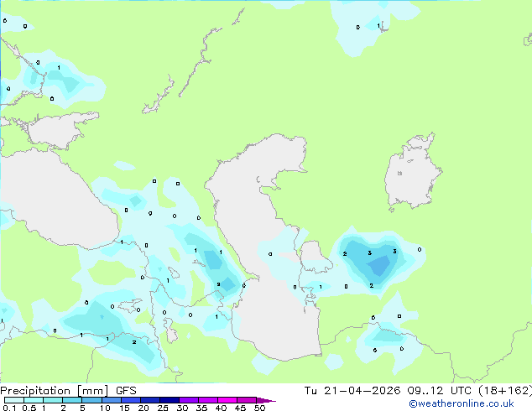This screenshot has width=532, height=411.
Task: Click legend value '20'
Action: [x=143, y=408]
